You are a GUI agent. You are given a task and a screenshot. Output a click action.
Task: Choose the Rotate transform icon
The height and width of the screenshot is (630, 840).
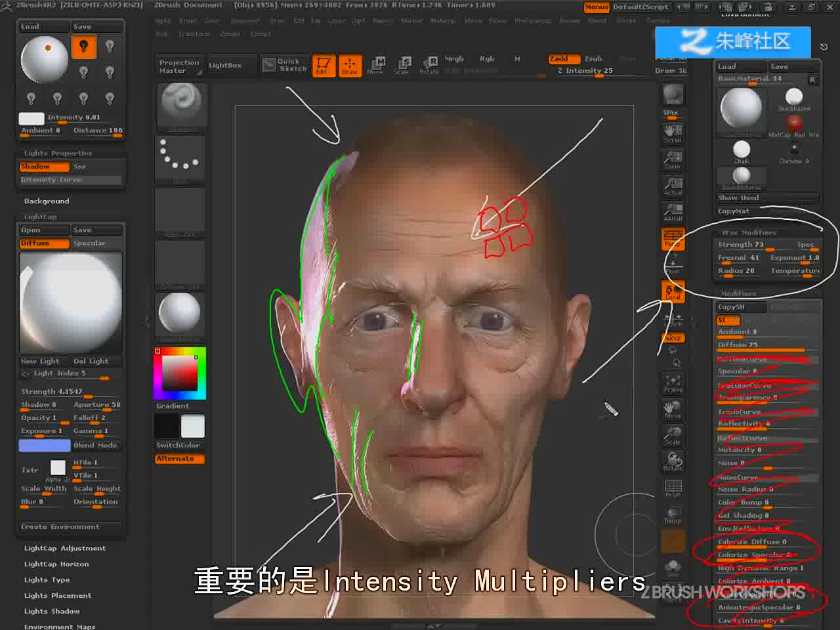(429, 66)
